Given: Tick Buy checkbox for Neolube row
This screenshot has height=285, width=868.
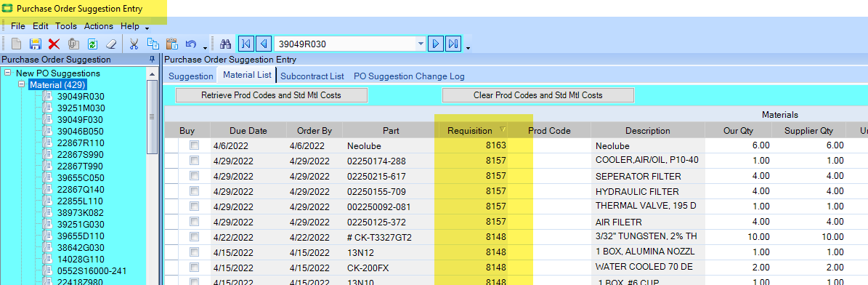Looking at the screenshot, I should click(x=195, y=145).
